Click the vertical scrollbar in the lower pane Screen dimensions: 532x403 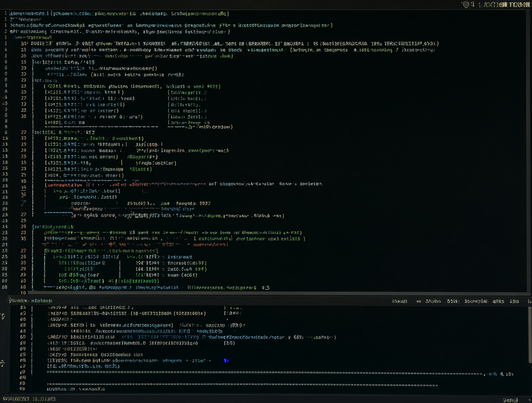click(530, 335)
